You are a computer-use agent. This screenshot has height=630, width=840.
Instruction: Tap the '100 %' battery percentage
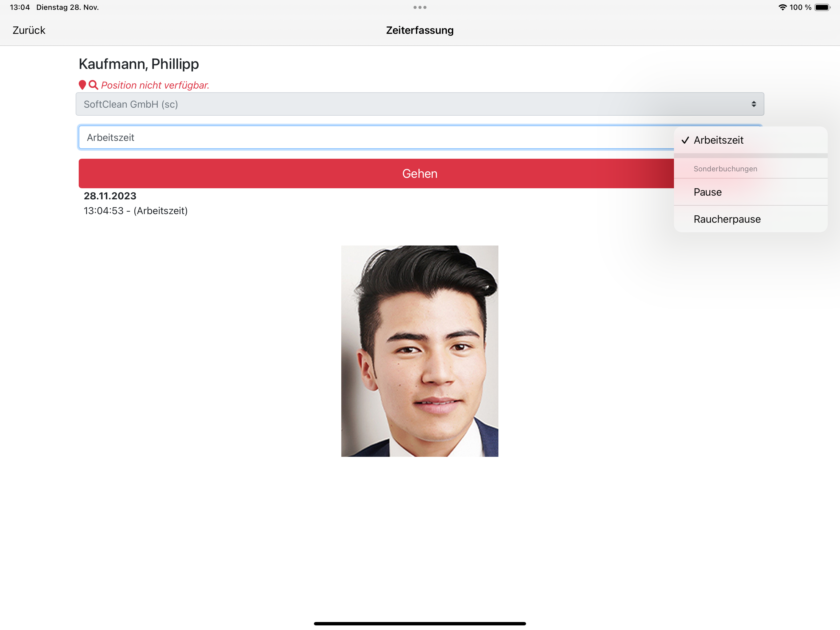click(x=800, y=7)
